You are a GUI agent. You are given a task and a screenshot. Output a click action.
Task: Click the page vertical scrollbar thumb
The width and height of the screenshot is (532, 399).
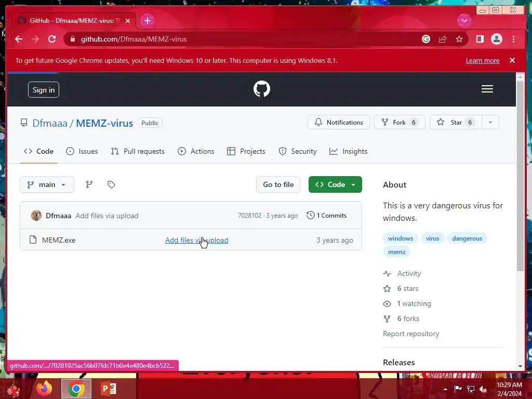[x=520, y=176]
